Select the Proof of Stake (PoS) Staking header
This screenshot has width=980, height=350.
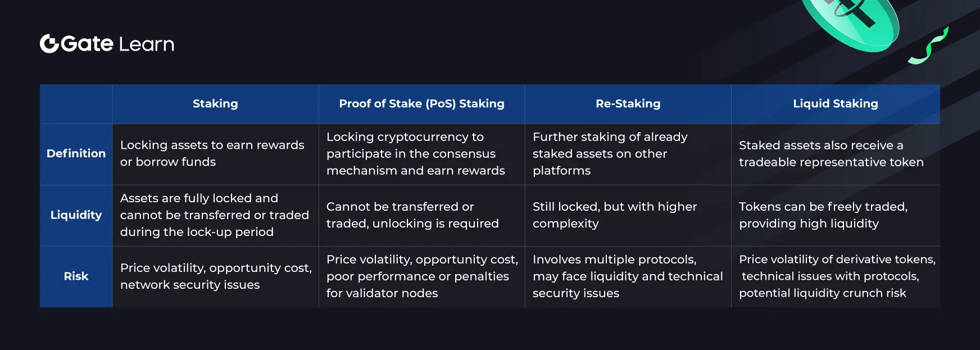point(421,104)
